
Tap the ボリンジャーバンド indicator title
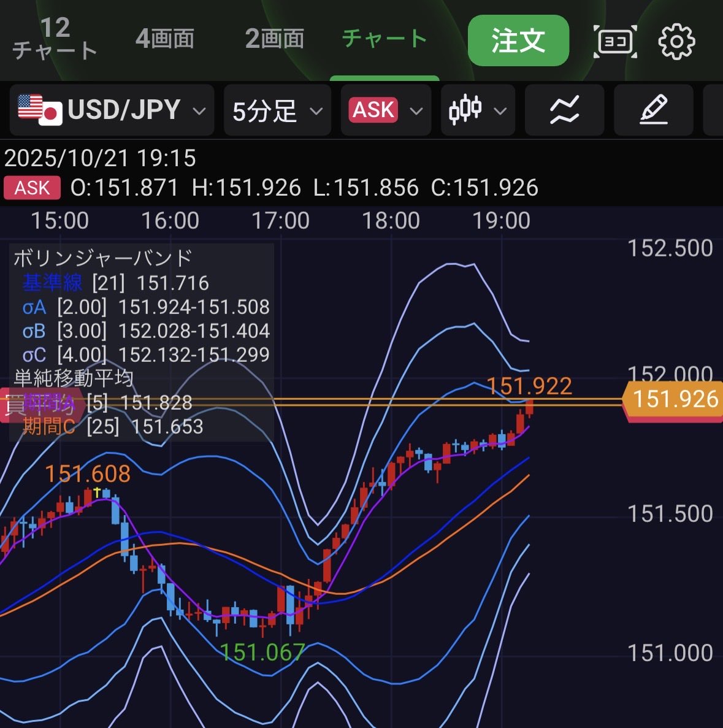click(x=103, y=258)
